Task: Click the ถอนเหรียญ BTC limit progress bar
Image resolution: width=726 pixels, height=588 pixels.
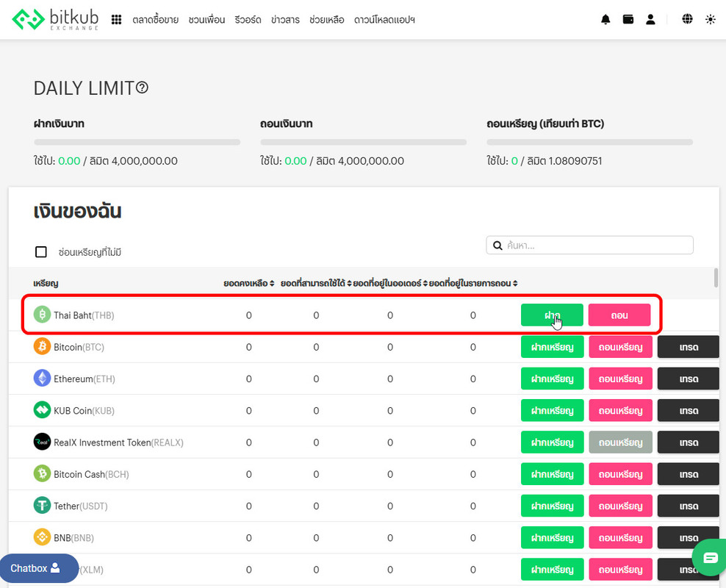Action: pos(590,142)
